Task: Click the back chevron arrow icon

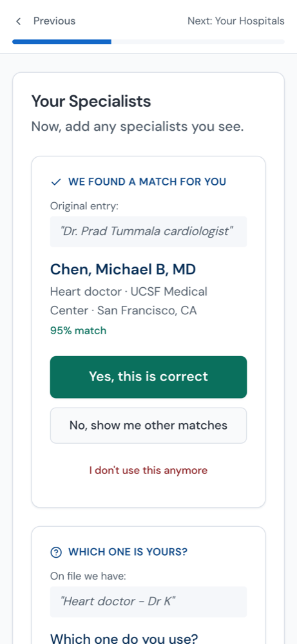Action: (x=18, y=21)
